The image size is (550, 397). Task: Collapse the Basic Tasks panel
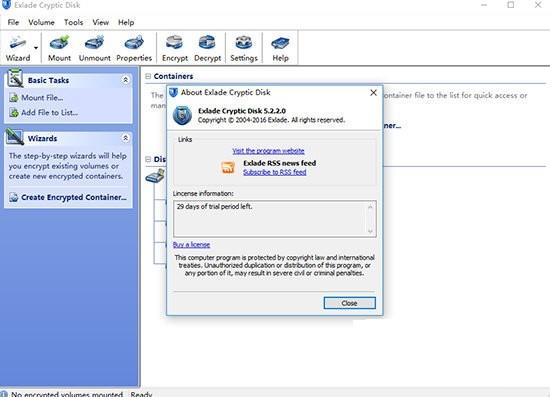click(125, 80)
